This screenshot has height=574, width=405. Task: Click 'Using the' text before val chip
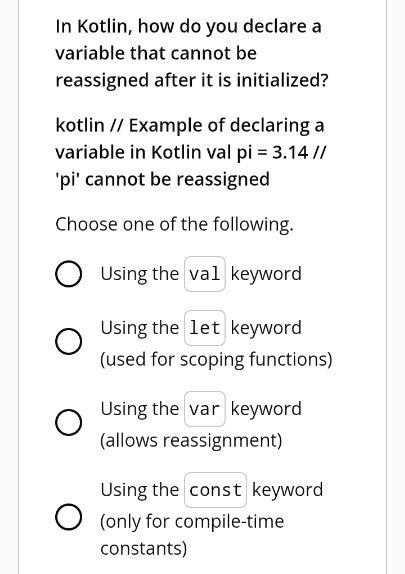[140, 274]
